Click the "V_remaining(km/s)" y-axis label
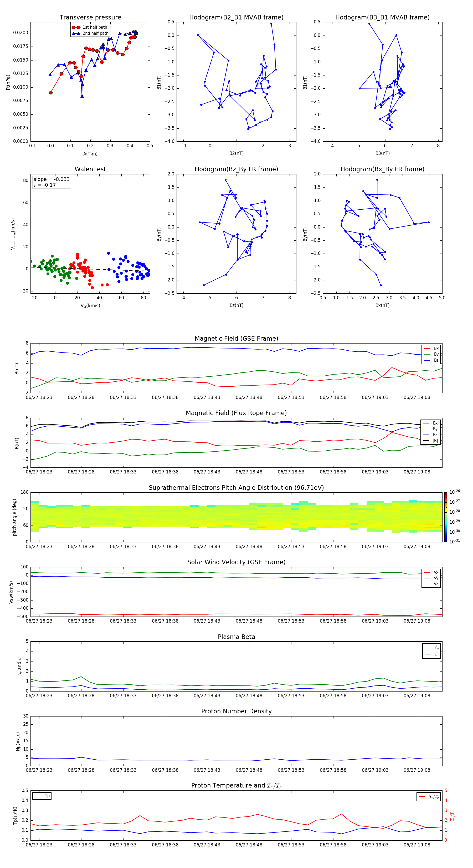The image size is (473, 868). [x=13, y=234]
